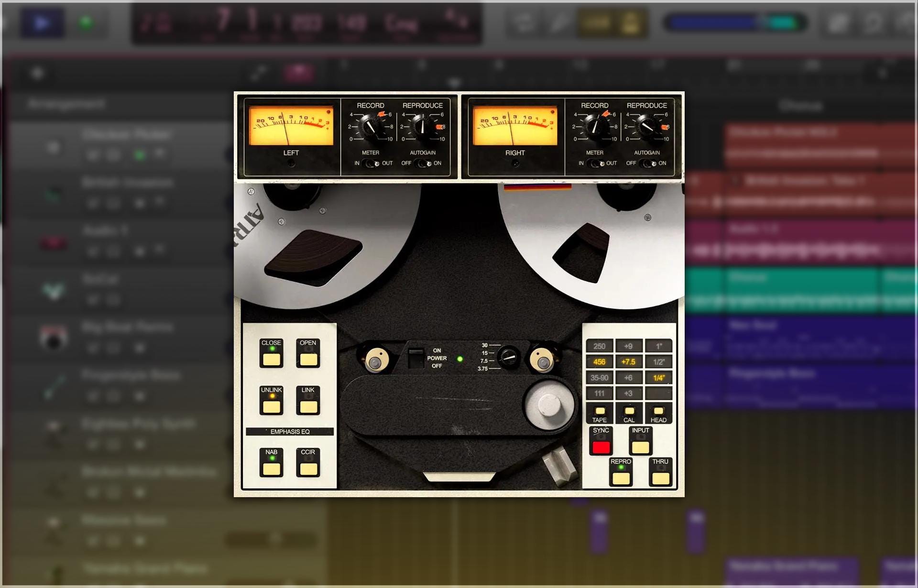
Task: Select the INPUT path button
Action: pyautogui.click(x=640, y=446)
